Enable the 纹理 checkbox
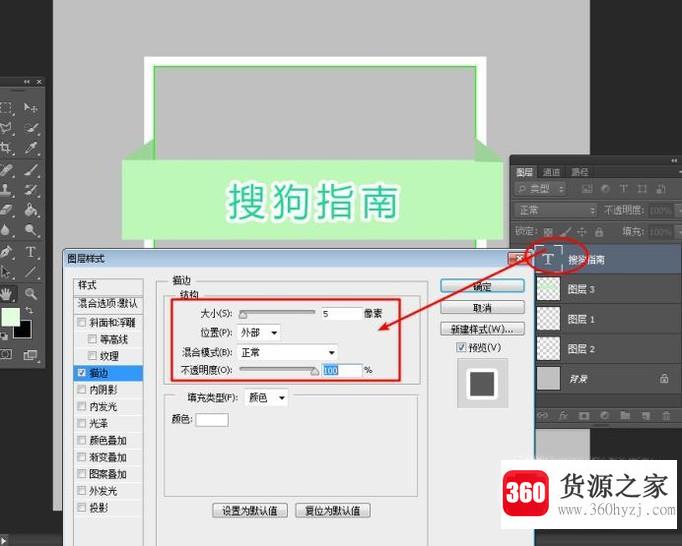 [x=92, y=355]
